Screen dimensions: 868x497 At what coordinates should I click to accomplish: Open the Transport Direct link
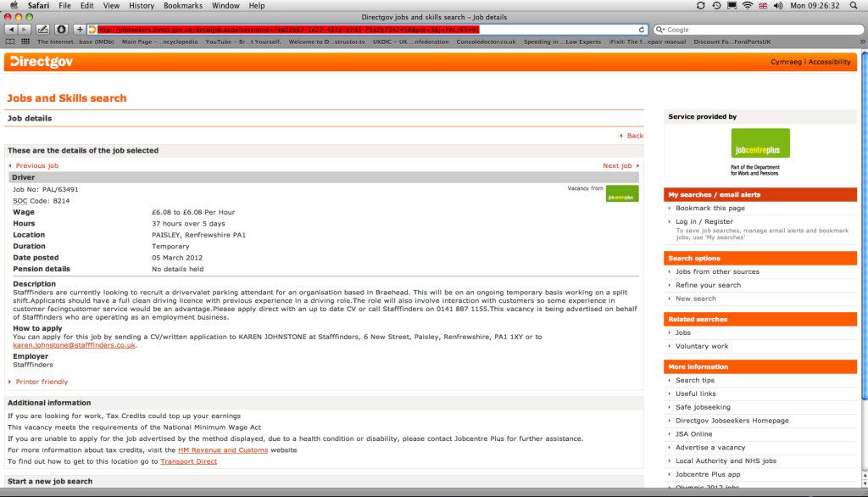tap(189, 461)
